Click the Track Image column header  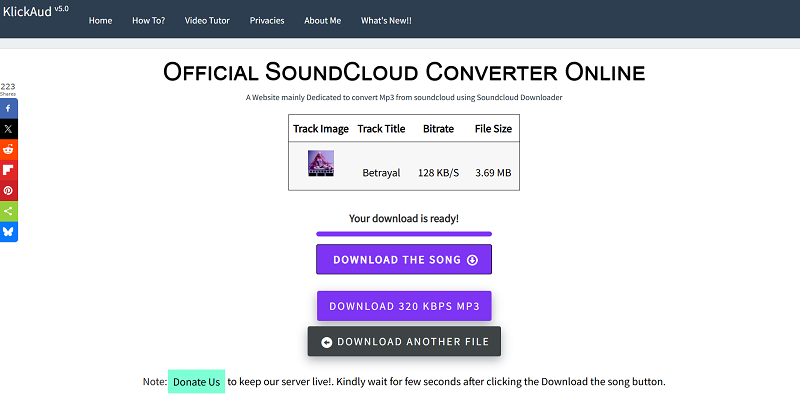(x=321, y=129)
